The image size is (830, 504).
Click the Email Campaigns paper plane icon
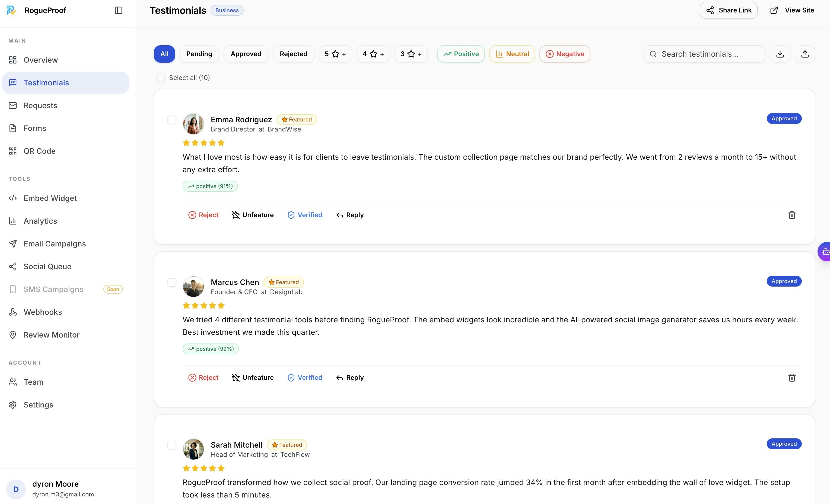(x=13, y=244)
